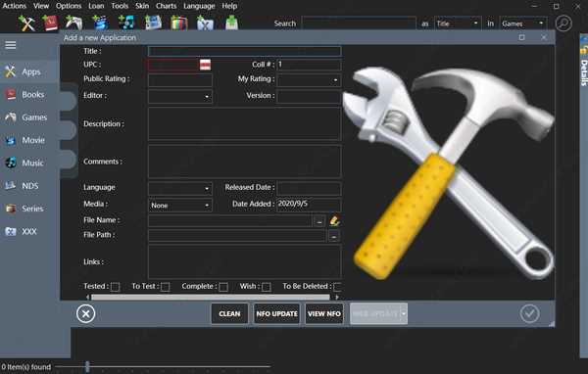Click the add new book toolbar icon
Viewport: 588px width, 374px height.
coord(50,23)
